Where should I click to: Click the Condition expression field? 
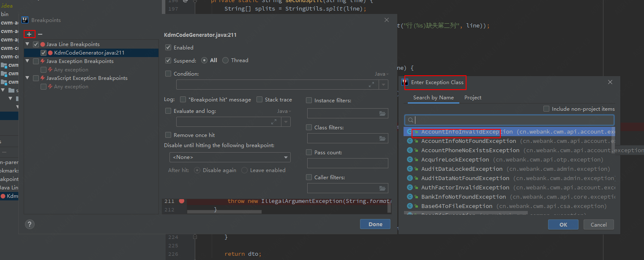click(x=277, y=85)
